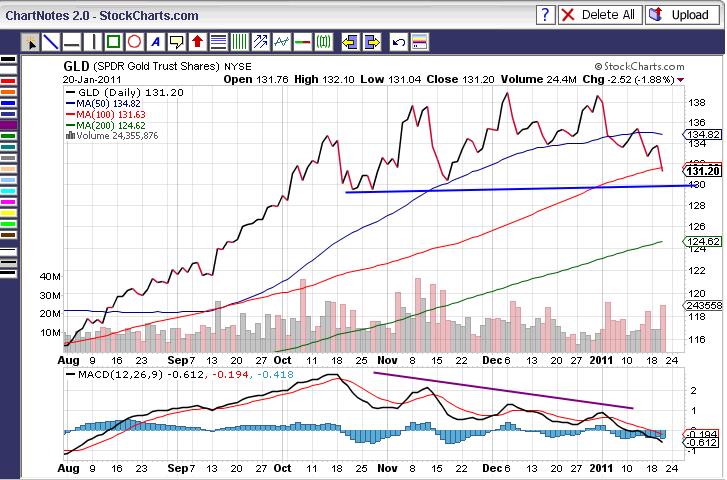Open the help question mark
727x480 pixels.
[545, 15]
